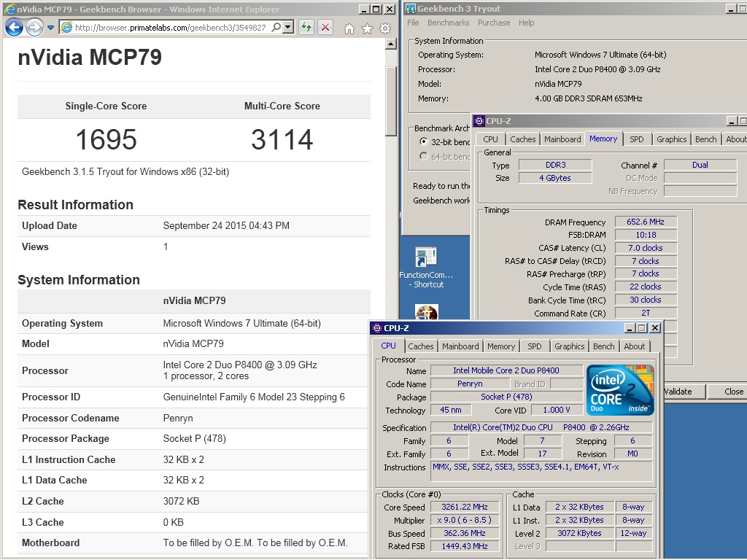Click the CPU-Z icon in back window title bar
Image resolution: width=747 pixels, height=560 pixels.
pyautogui.click(x=479, y=121)
